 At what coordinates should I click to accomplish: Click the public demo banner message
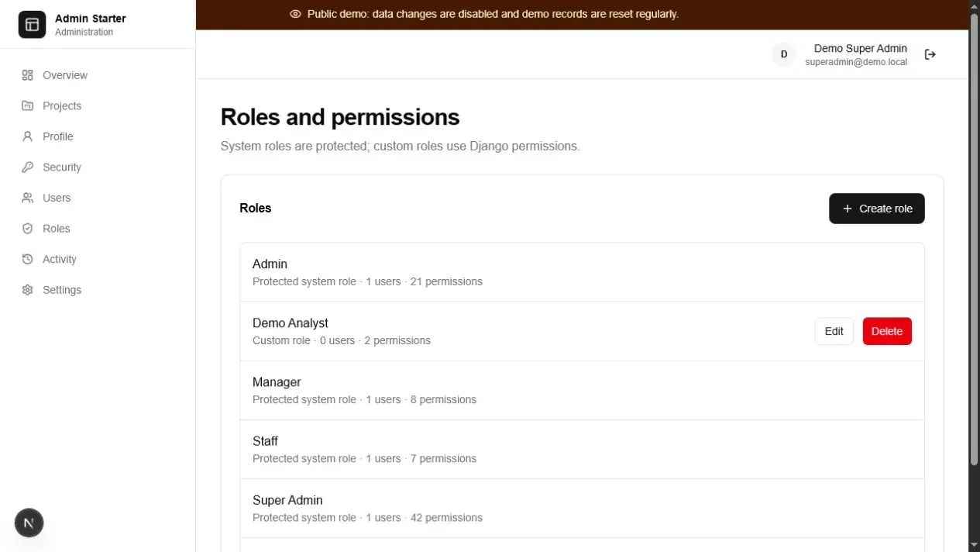[x=493, y=14]
